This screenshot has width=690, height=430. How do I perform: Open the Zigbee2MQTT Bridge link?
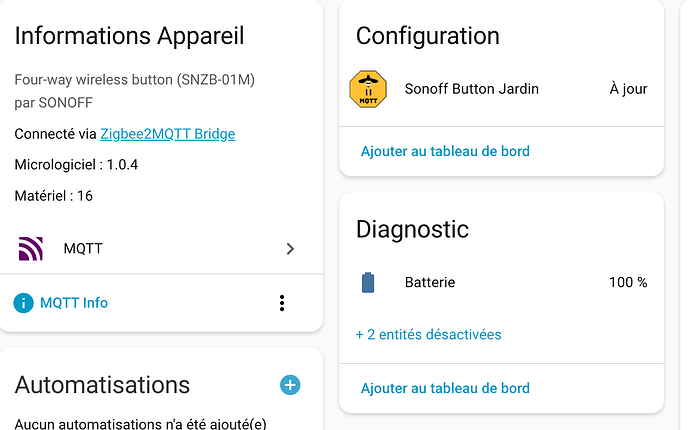pos(167,133)
